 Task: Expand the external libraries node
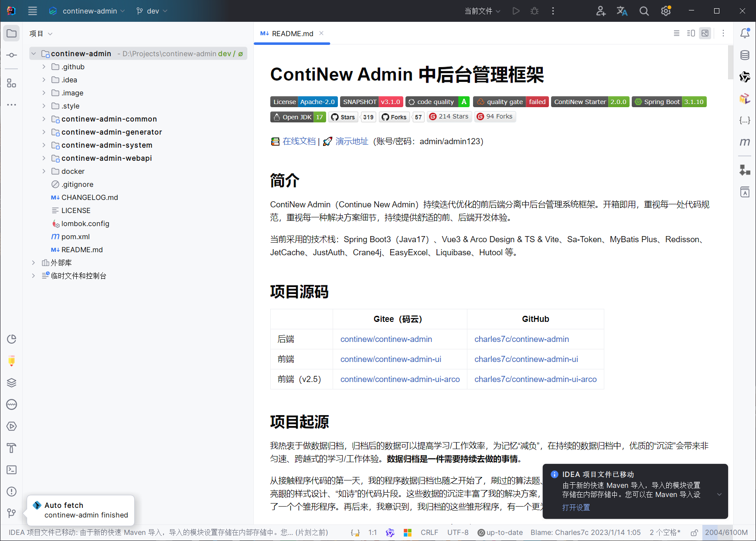pos(33,263)
